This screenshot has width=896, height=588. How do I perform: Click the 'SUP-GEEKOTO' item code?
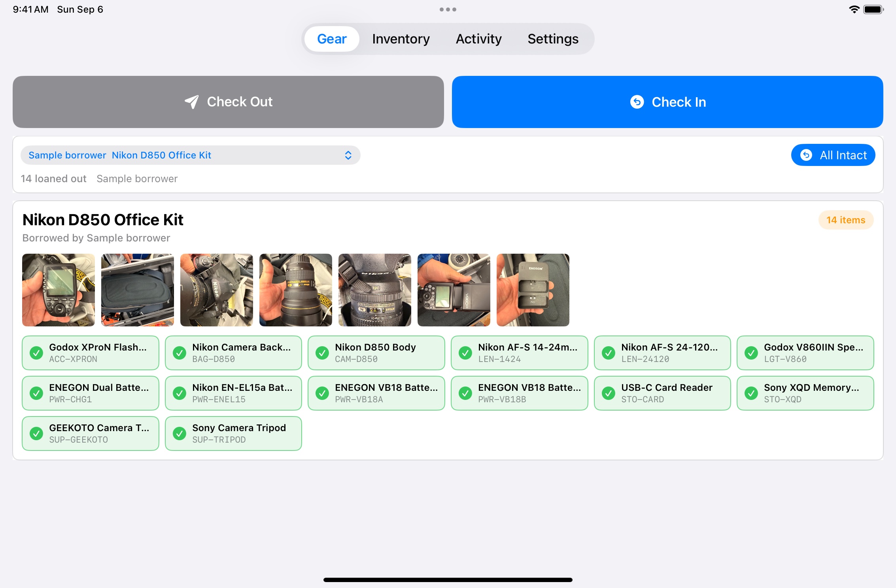(x=78, y=440)
